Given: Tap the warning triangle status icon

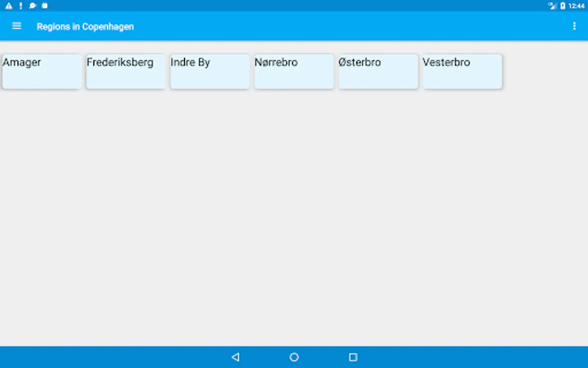Looking at the screenshot, I should (9, 6).
